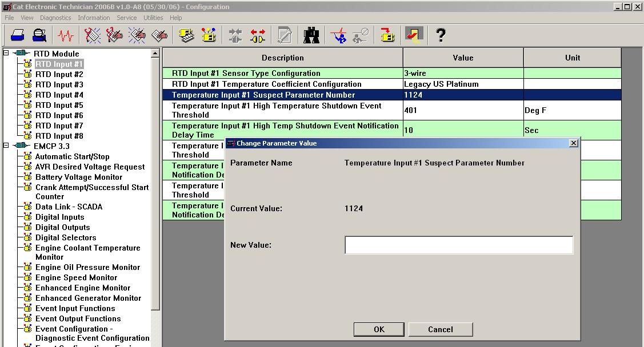Screen dimensions: 644x347
Task: Open the Service menu
Action: [x=126, y=18]
